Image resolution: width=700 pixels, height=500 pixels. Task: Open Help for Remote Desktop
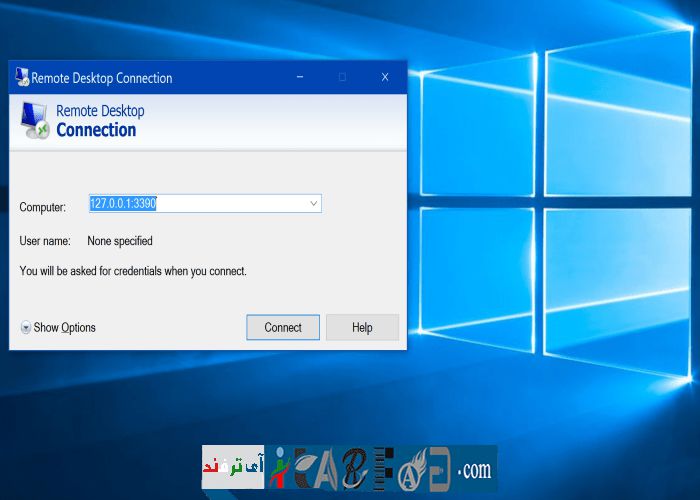[362, 327]
